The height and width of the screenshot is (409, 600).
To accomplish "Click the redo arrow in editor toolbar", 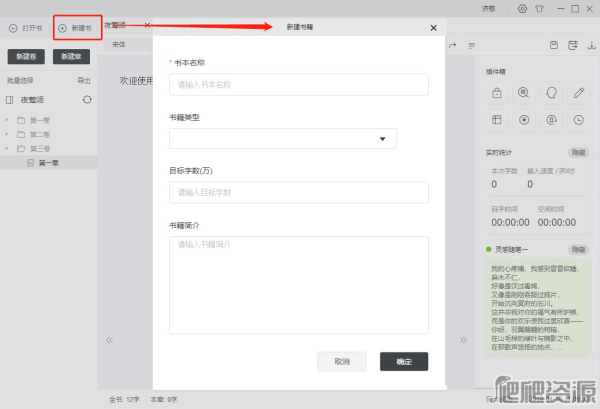I will tap(453, 45).
